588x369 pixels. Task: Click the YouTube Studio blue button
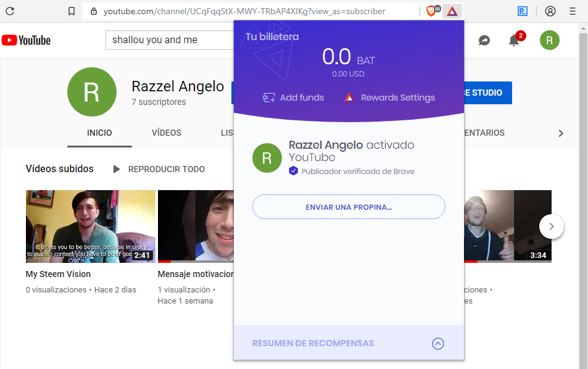tap(488, 93)
